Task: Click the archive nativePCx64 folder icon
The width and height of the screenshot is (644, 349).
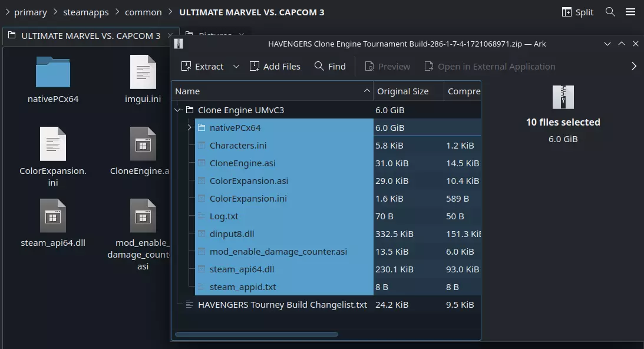Action: pos(202,128)
